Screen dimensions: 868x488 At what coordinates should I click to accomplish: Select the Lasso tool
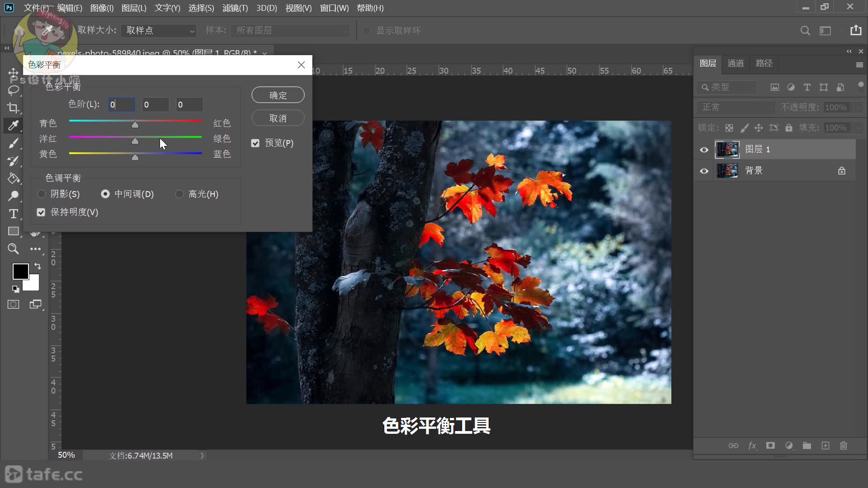click(x=13, y=90)
